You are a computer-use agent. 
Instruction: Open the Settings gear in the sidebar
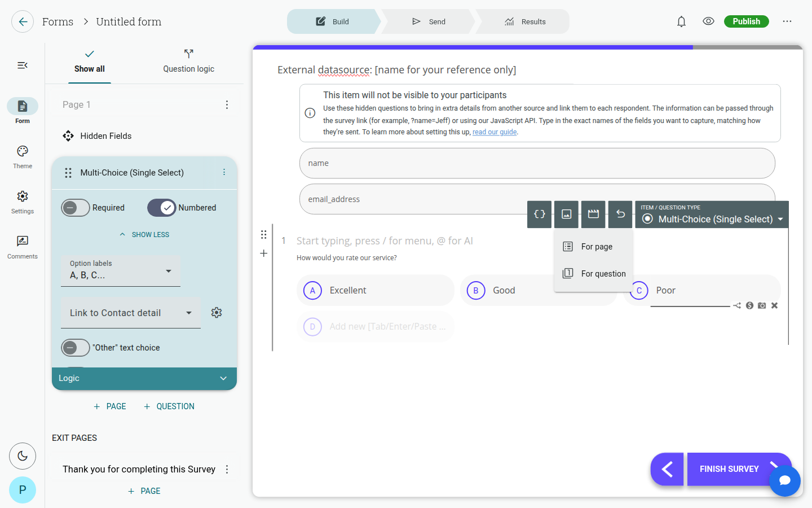pos(23,202)
